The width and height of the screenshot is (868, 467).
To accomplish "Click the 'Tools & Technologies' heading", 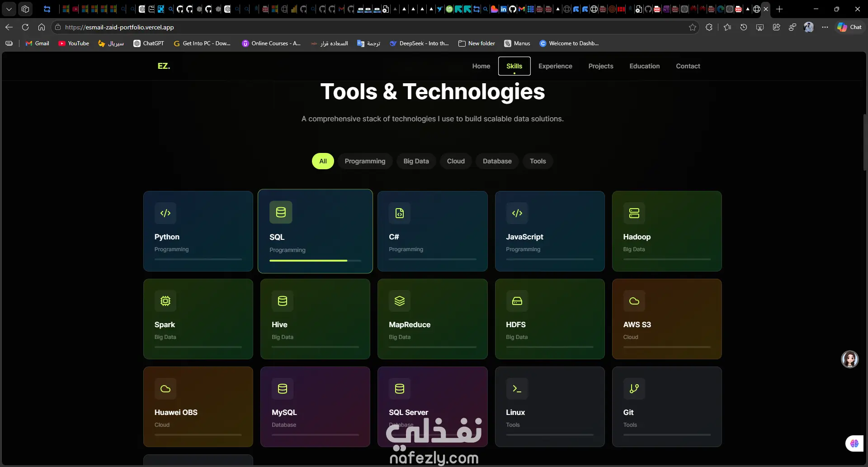I will pos(433,92).
